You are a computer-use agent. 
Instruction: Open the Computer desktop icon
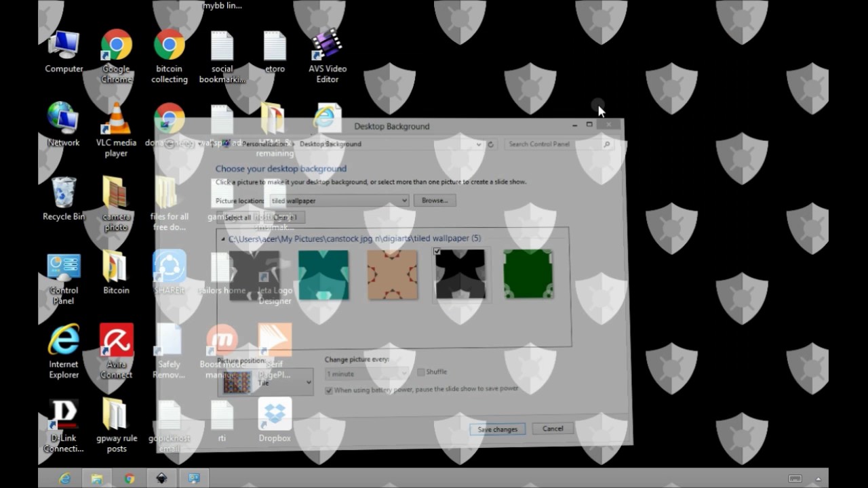point(64,52)
